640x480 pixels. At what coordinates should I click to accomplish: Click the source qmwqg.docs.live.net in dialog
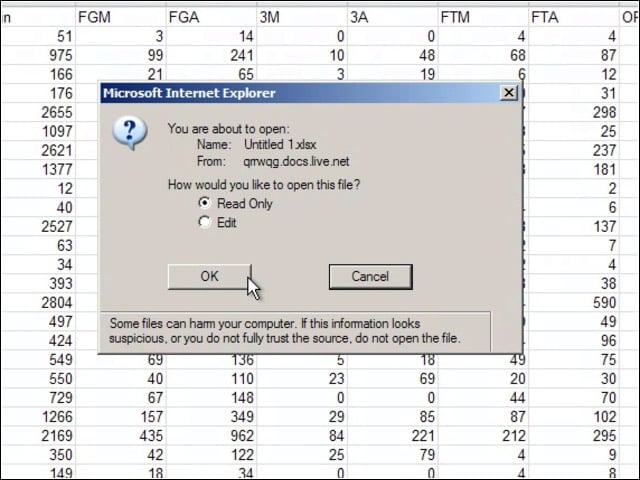pos(296,161)
